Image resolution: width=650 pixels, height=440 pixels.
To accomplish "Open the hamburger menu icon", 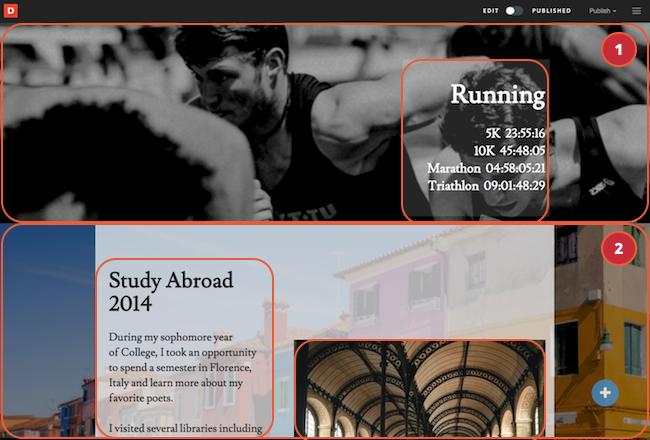I will click(636, 11).
